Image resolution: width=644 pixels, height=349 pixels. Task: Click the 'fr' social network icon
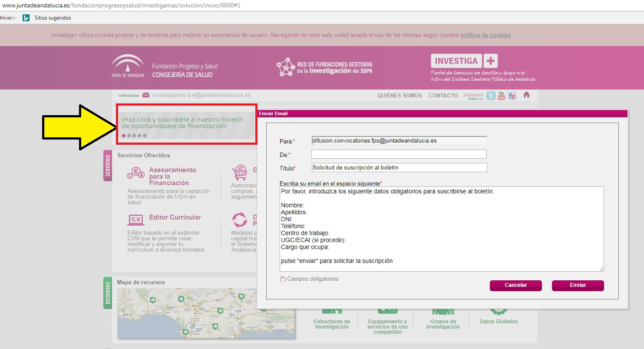pos(512,96)
